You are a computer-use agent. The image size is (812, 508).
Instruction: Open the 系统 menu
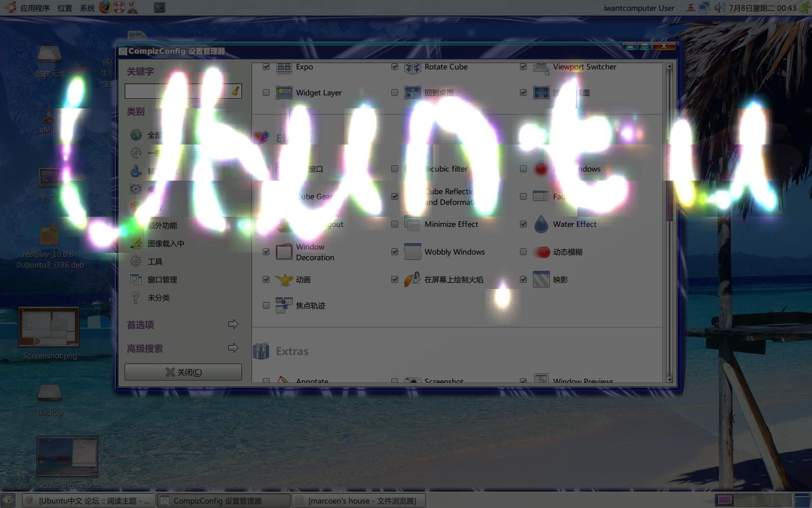point(87,8)
